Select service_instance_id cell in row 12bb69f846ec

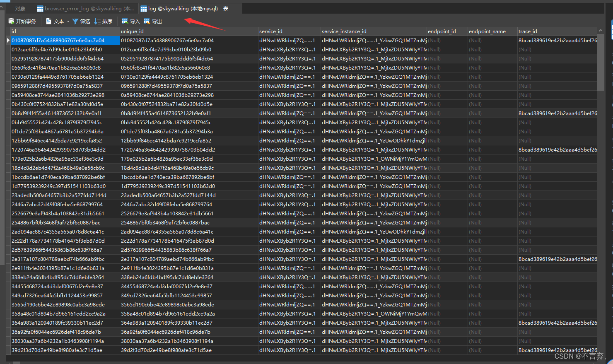pos(374,141)
